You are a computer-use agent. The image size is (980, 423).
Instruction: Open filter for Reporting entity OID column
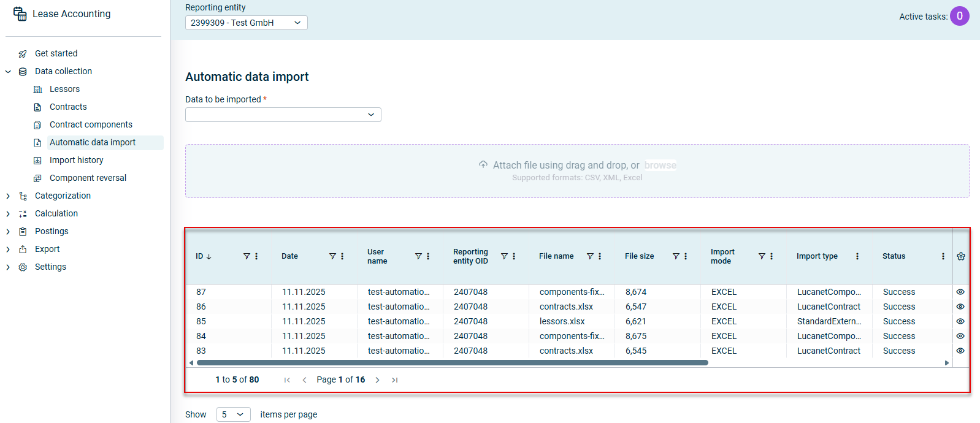click(x=504, y=256)
